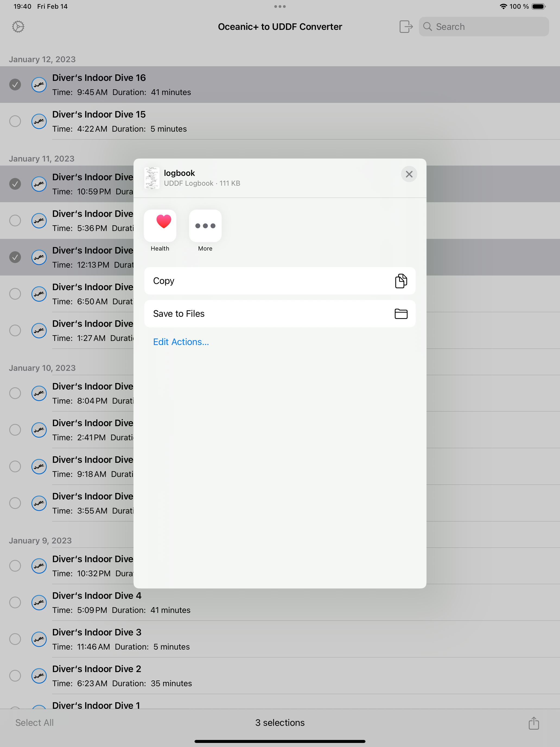
Task: Check the dive at 6:50 AM
Action: (x=15, y=294)
